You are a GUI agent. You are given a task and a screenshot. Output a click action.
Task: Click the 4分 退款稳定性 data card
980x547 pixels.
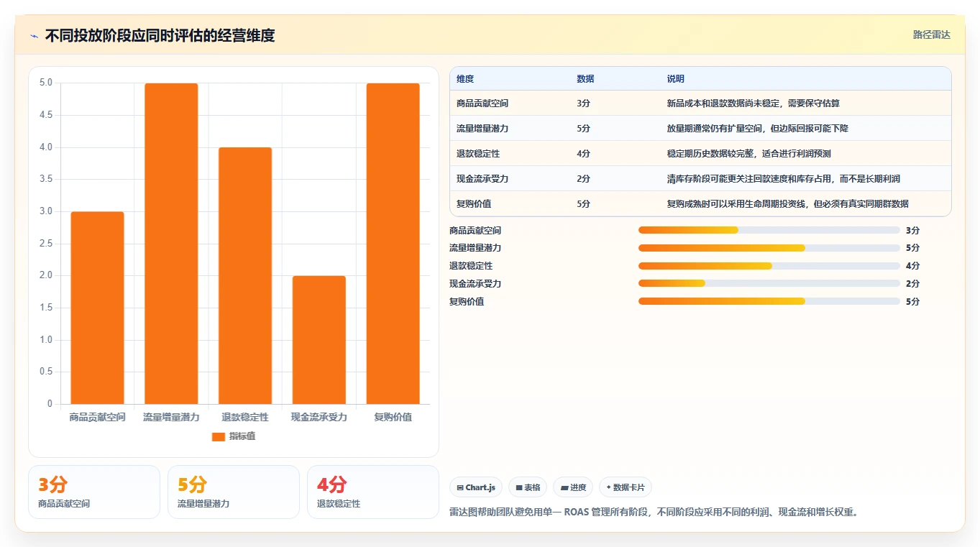pos(373,492)
